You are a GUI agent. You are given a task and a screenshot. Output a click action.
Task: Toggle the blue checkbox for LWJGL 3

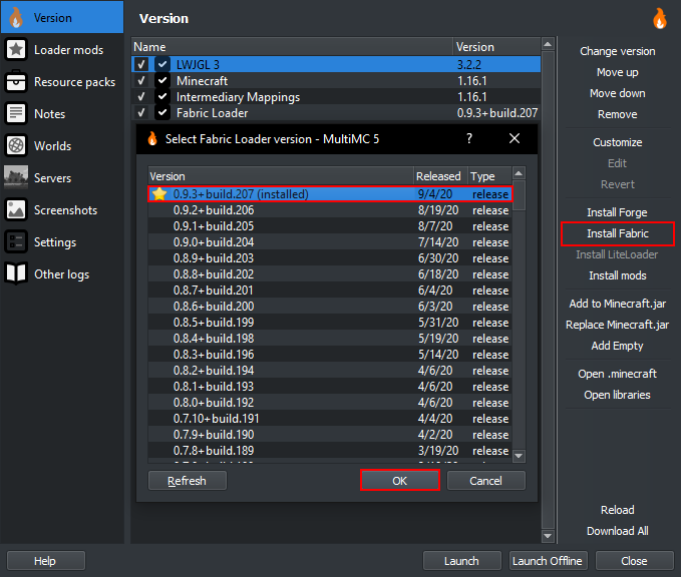(x=162, y=64)
